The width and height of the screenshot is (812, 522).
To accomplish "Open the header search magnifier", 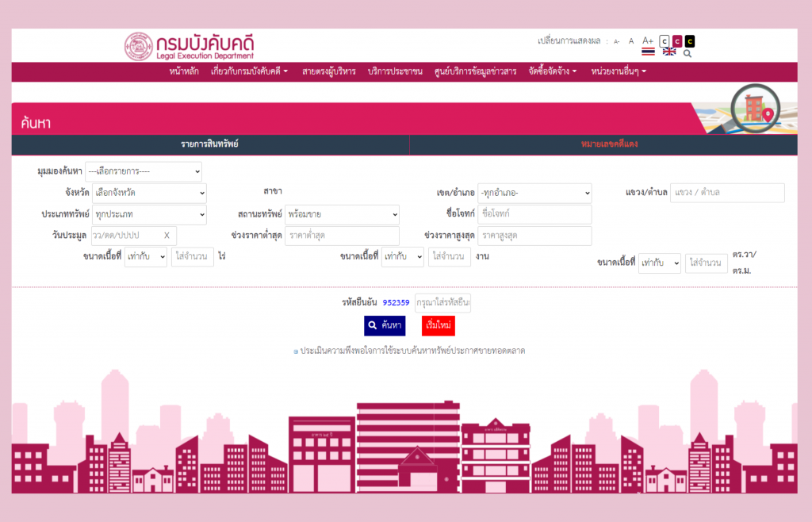I will [x=688, y=52].
